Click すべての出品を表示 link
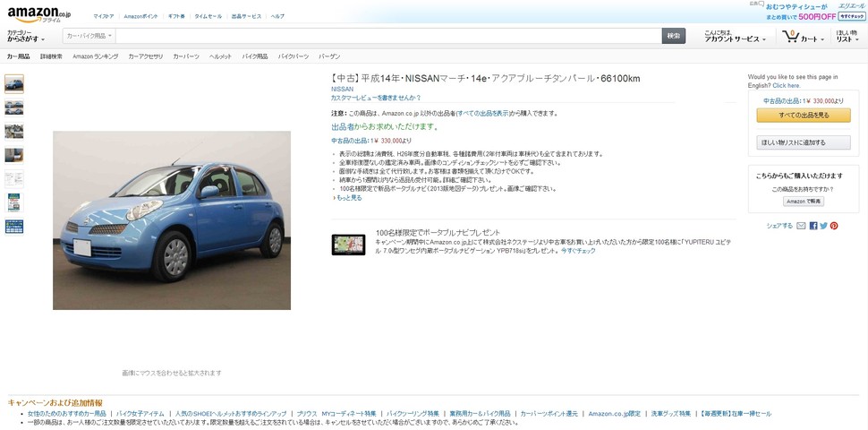 click(x=482, y=114)
